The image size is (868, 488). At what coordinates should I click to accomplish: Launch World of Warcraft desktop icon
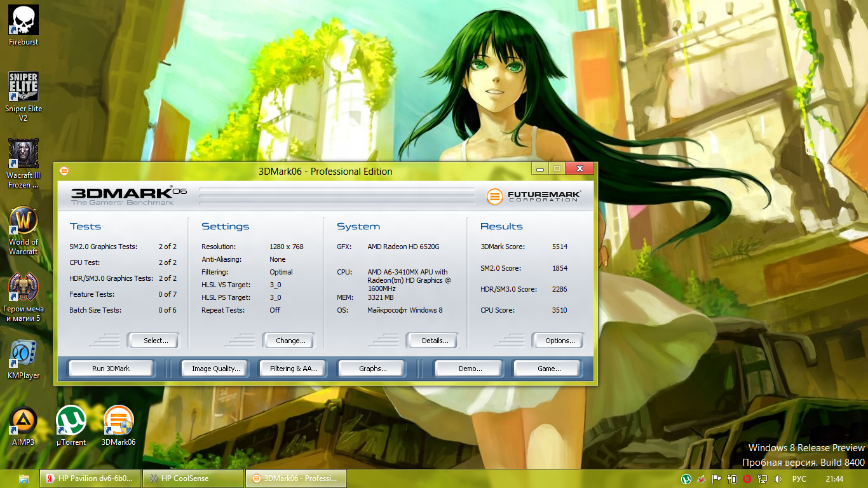[24, 231]
